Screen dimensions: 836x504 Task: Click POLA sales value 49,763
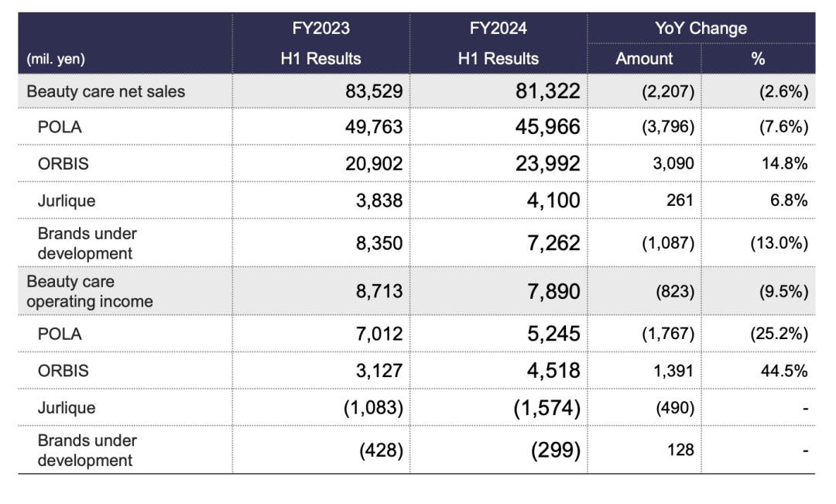373,128
